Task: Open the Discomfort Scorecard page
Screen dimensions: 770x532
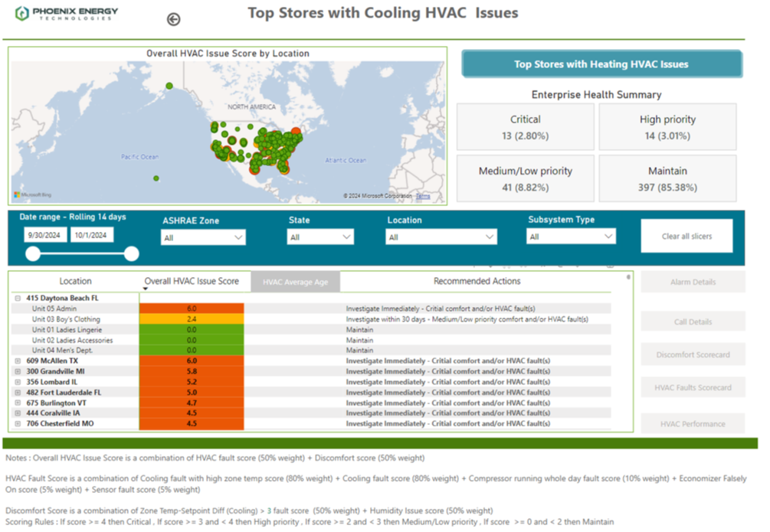Action: (x=693, y=354)
